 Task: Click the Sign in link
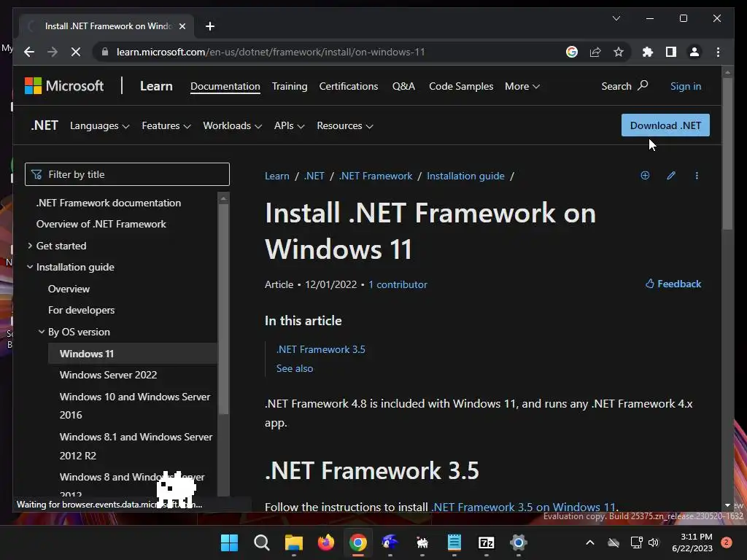point(686,86)
